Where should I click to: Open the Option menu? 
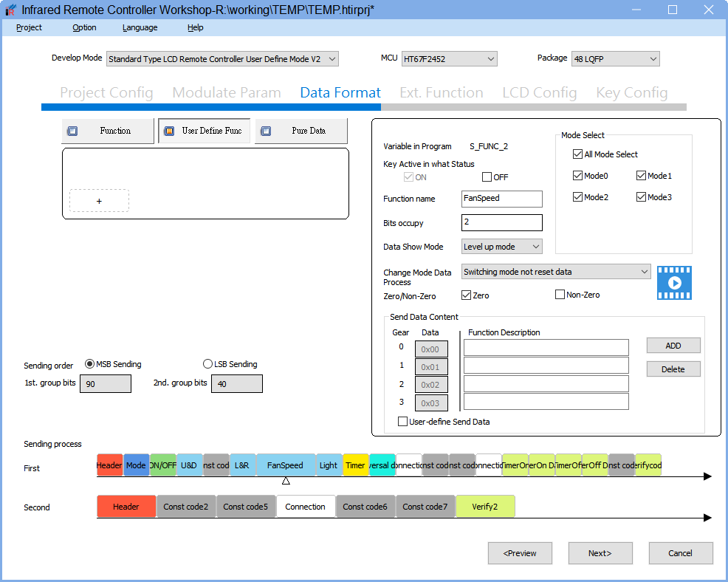pos(84,27)
